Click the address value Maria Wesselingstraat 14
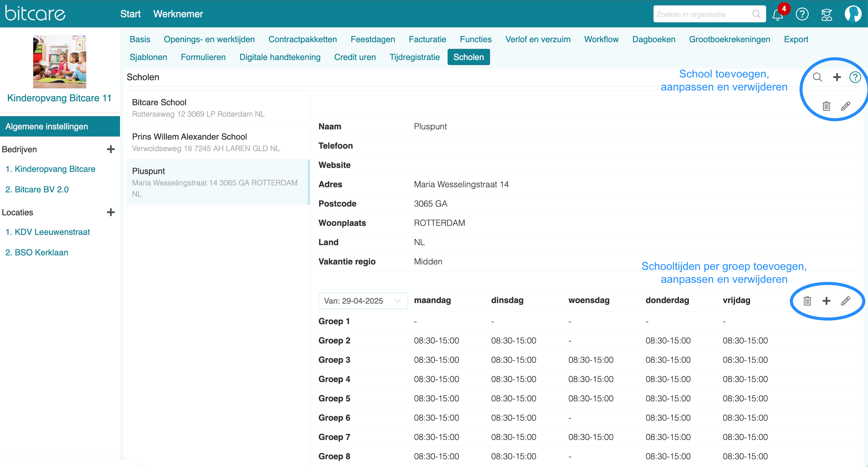 pyautogui.click(x=461, y=184)
